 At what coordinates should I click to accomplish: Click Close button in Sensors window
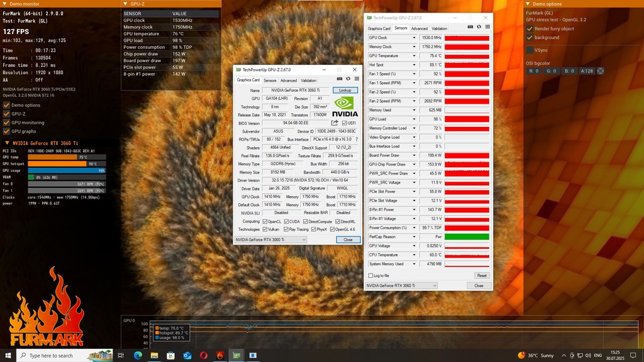479,286
